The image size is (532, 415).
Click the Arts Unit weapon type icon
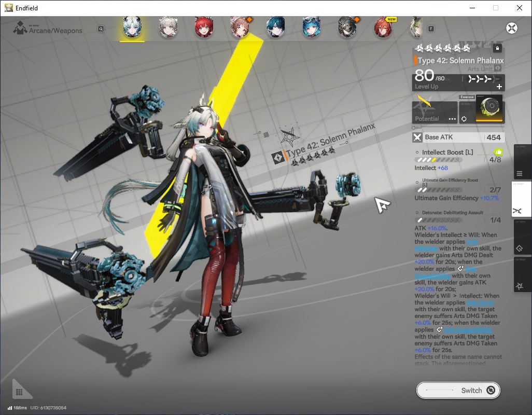click(x=498, y=68)
